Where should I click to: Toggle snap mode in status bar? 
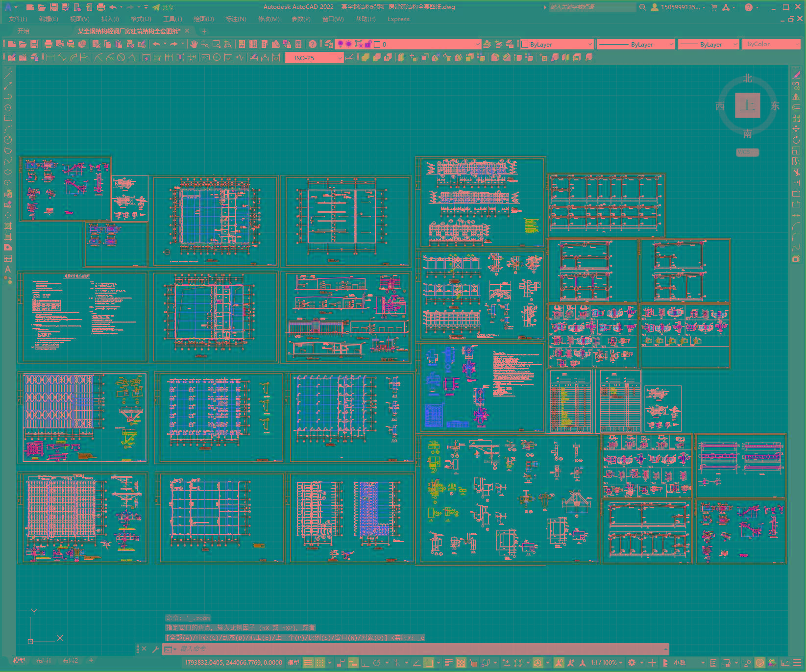point(320,663)
